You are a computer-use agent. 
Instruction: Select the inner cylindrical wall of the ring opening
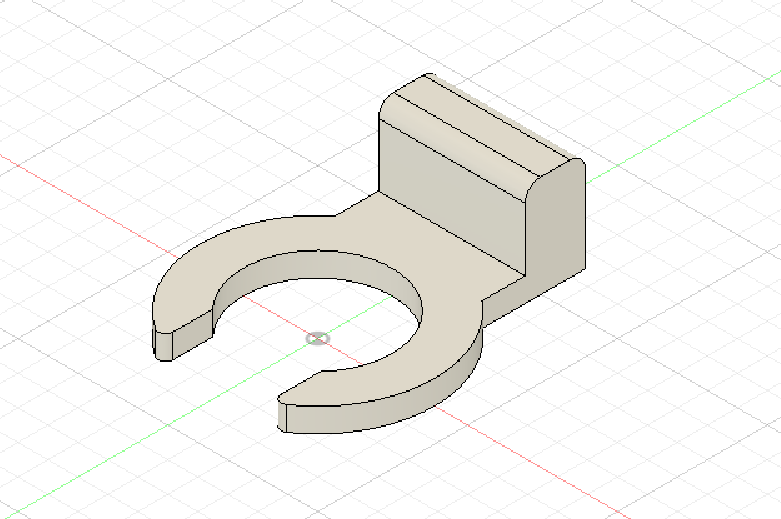(x=319, y=265)
